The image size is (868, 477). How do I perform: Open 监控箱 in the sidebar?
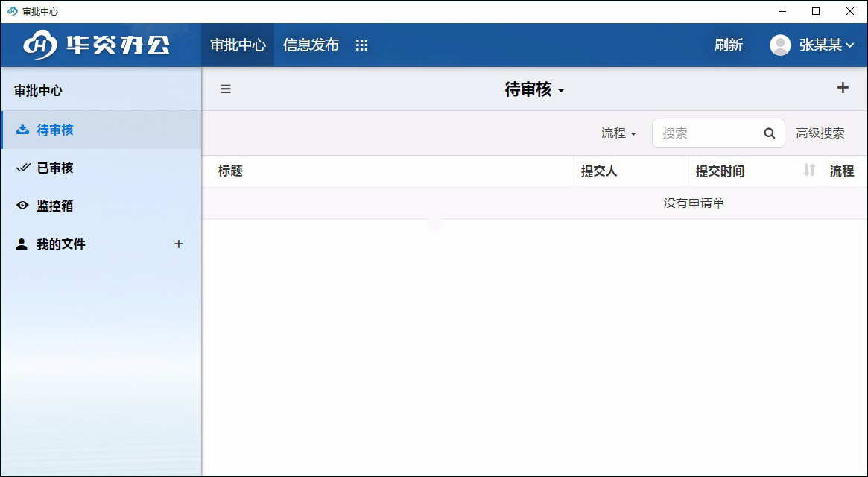[x=101, y=206]
